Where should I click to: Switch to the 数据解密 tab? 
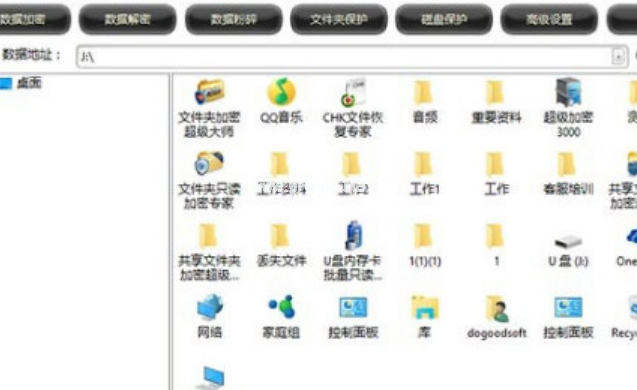[x=128, y=19]
